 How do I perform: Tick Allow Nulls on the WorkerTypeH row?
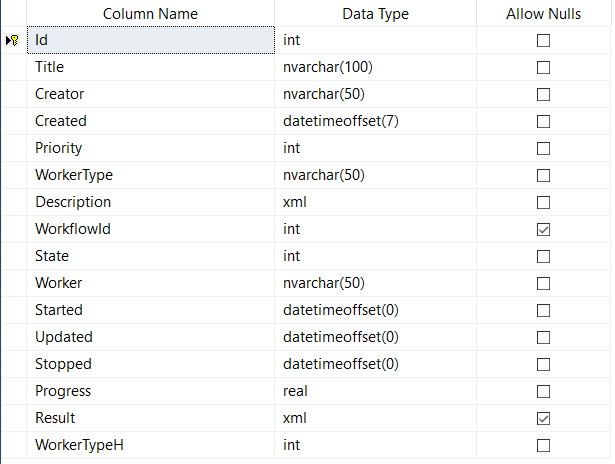(x=544, y=445)
